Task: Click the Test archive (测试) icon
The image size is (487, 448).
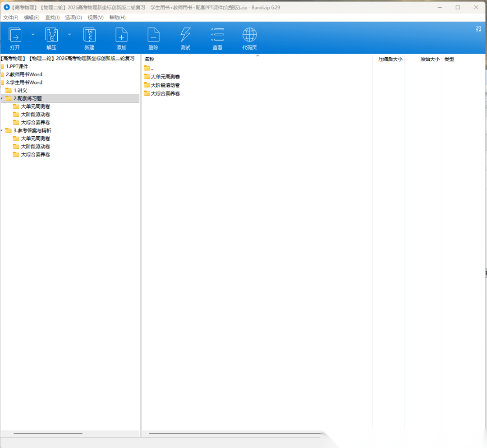Action: [185, 35]
